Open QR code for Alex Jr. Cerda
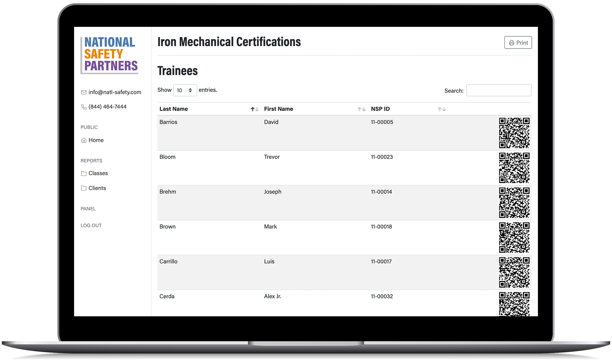Screen dimensions: 612x364 coord(514,304)
